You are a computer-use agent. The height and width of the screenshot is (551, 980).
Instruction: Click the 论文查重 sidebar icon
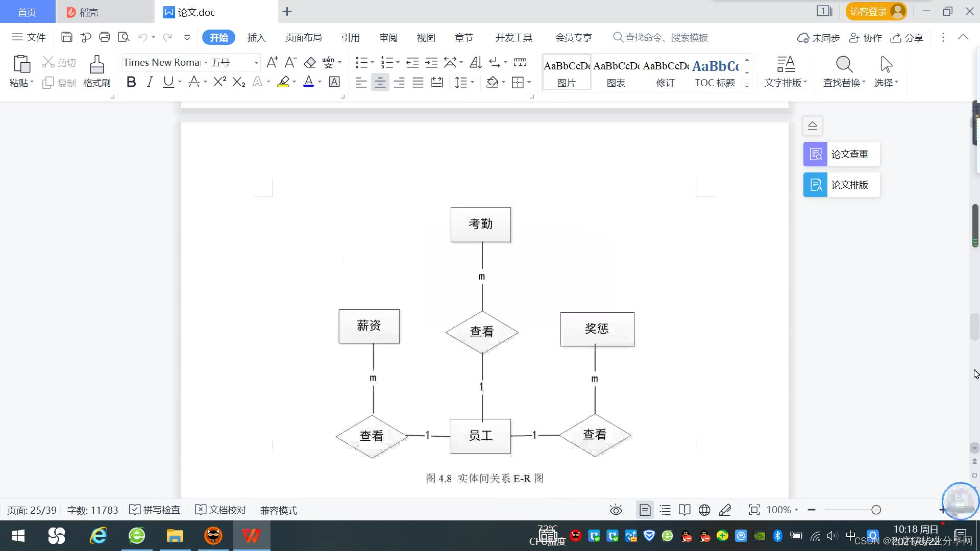[815, 154]
